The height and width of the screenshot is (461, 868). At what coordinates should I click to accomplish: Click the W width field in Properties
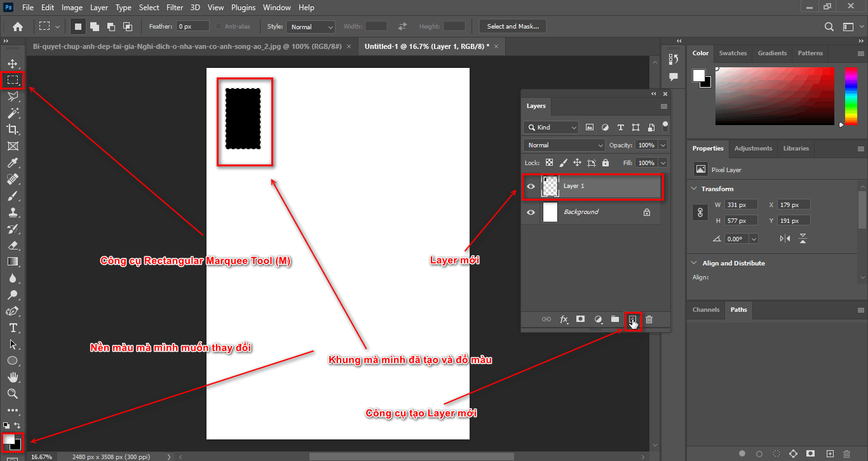click(741, 204)
